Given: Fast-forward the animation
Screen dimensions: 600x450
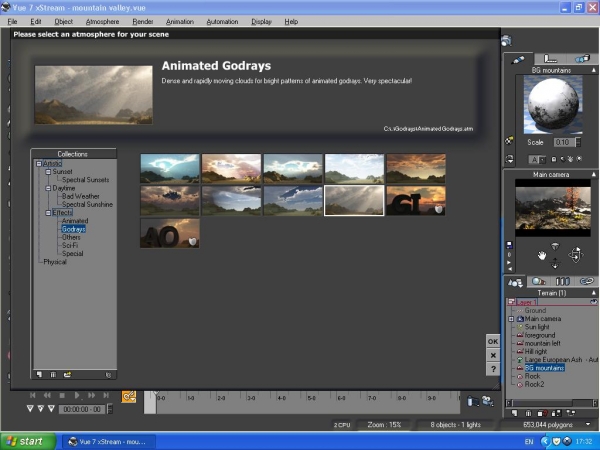Looking at the screenshot, I should point(91,395).
